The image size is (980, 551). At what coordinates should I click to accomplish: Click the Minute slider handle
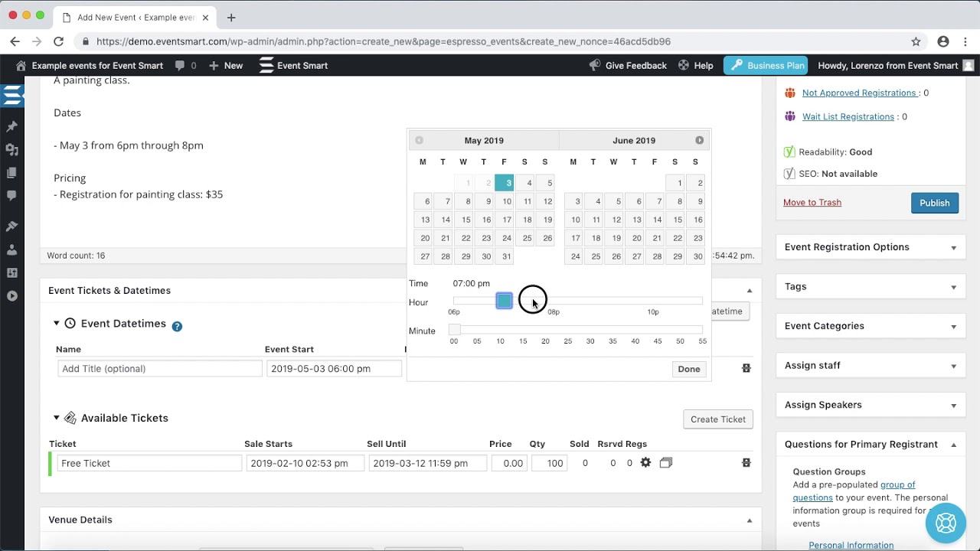[455, 330]
